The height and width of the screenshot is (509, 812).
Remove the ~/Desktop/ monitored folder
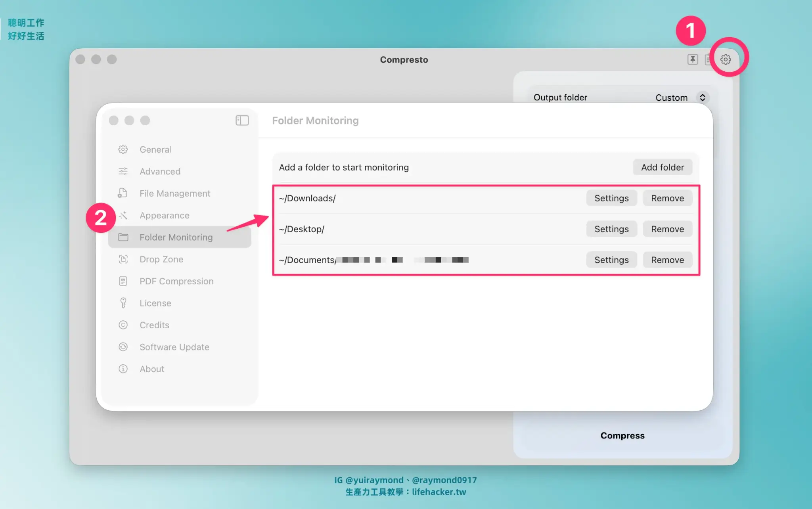pos(667,229)
